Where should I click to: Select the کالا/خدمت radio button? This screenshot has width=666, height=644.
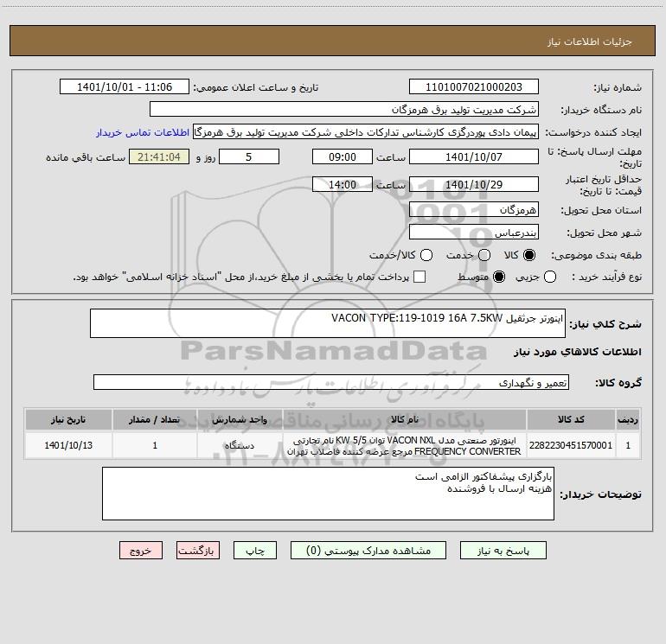pyautogui.click(x=426, y=255)
